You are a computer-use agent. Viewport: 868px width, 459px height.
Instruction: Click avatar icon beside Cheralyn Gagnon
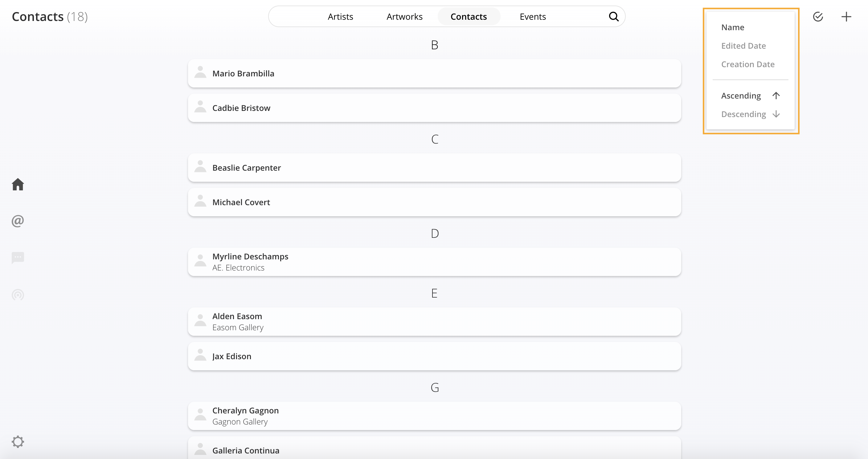pos(200,415)
